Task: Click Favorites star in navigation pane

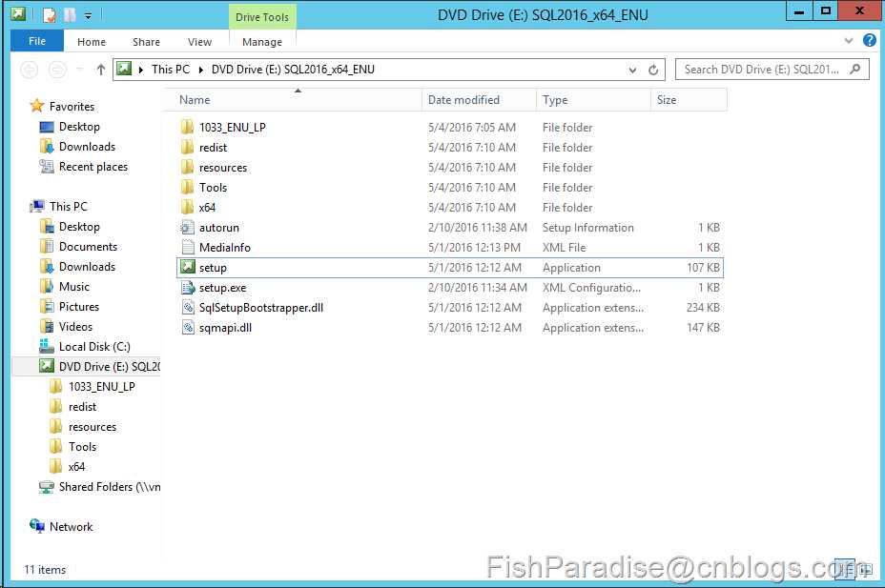Action: click(36, 106)
